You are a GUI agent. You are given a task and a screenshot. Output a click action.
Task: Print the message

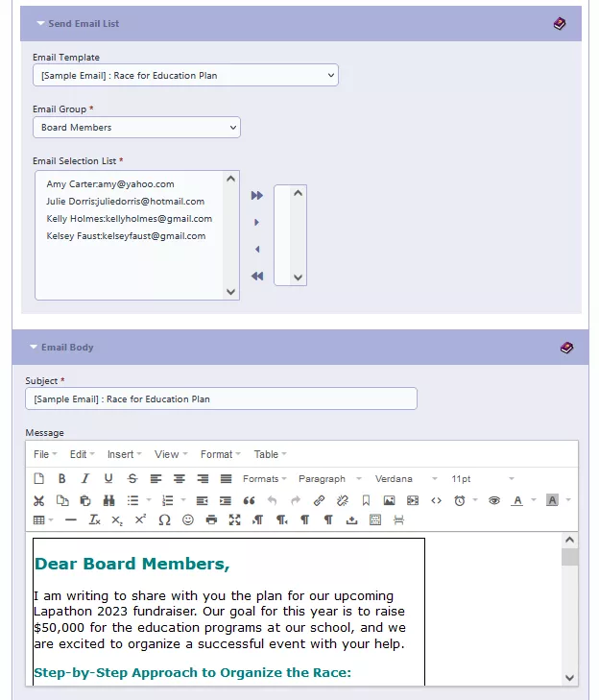[211, 519]
